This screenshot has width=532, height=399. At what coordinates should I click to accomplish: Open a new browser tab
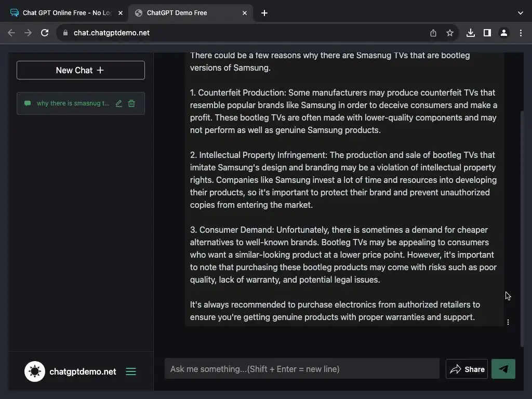pos(264,13)
